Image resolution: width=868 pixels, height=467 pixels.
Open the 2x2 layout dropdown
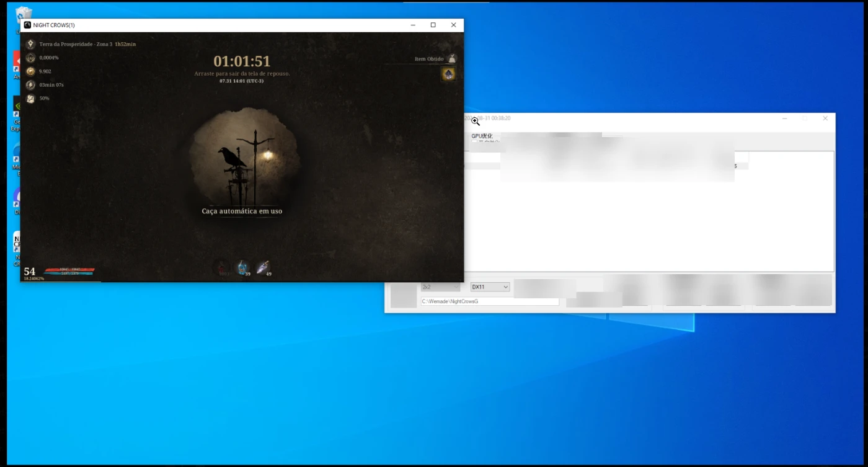[440, 287]
